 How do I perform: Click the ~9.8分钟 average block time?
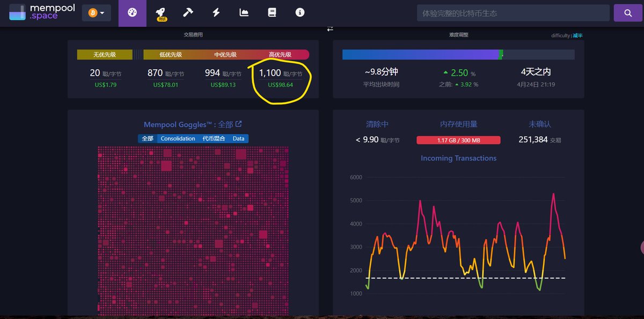[381, 72]
